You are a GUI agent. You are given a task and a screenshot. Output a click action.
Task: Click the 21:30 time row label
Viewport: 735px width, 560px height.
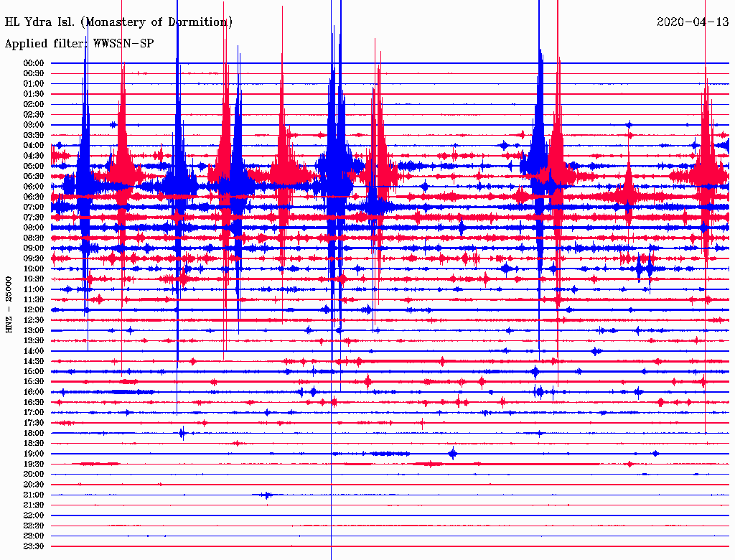coord(34,505)
